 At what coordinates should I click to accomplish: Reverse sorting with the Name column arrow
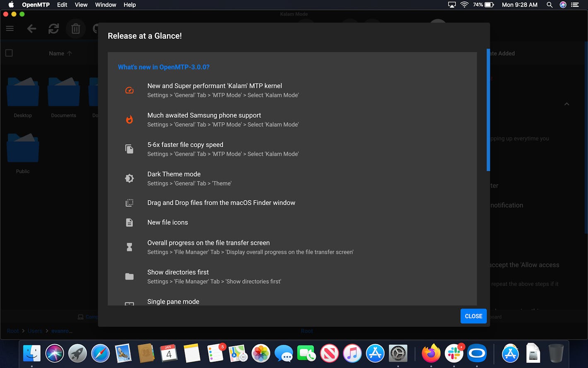70,53
